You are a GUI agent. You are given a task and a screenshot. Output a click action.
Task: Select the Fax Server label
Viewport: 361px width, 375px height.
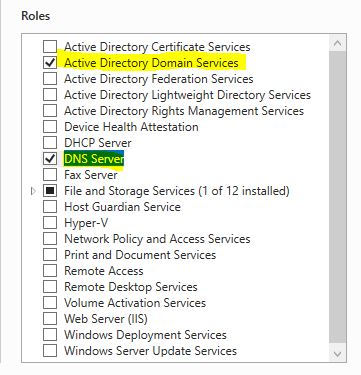91,175
